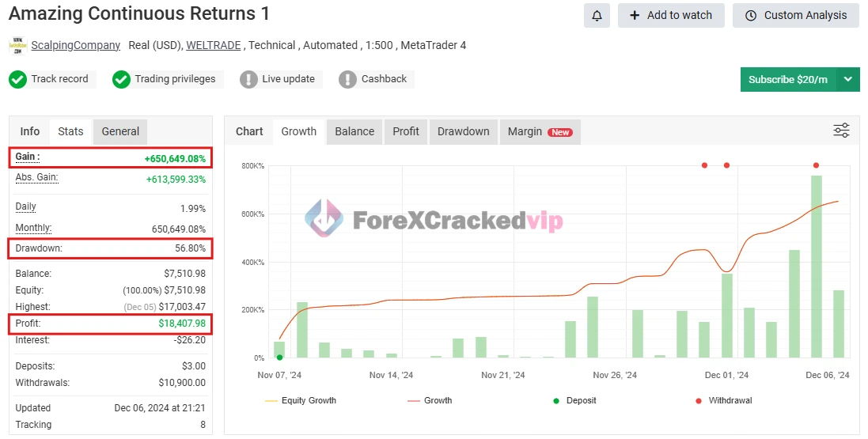Click the Trading privileges checkmark icon
The height and width of the screenshot is (439, 868).
(x=121, y=79)
